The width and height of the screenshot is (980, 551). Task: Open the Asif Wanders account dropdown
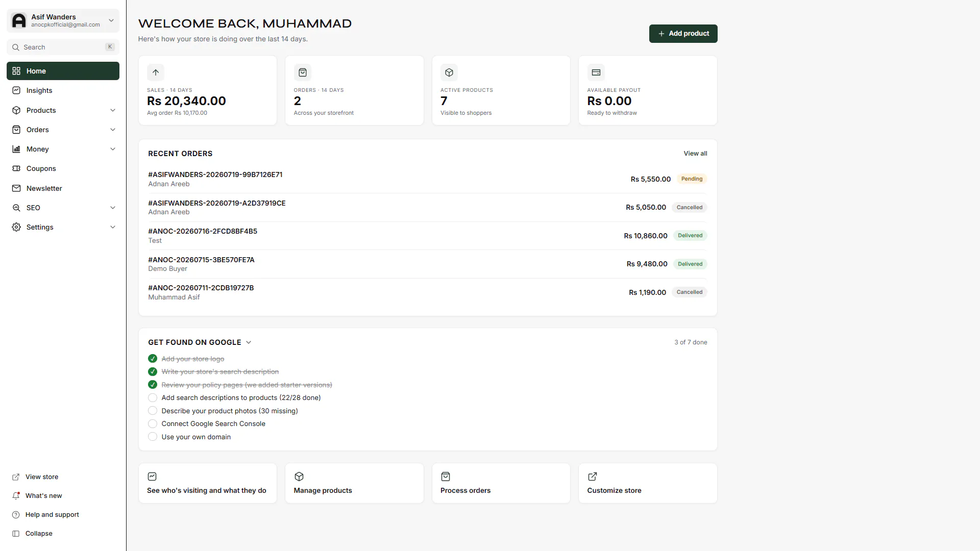tap(63, 20)
